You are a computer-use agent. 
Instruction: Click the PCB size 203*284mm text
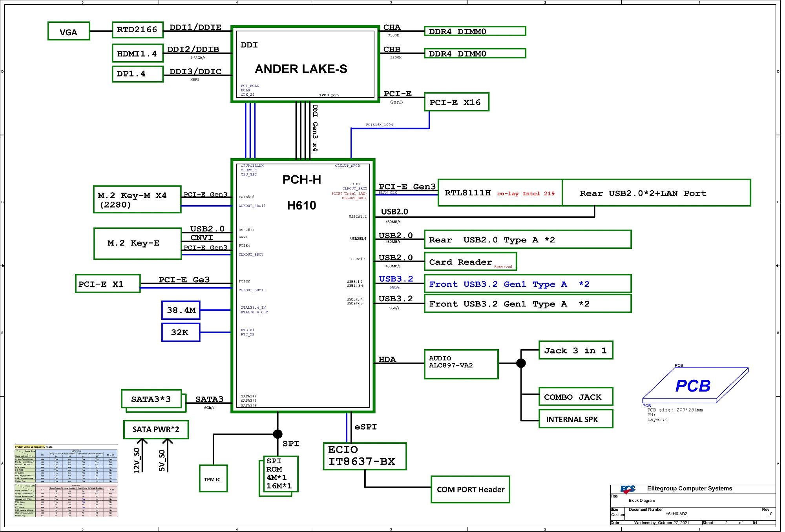[675, 410]
